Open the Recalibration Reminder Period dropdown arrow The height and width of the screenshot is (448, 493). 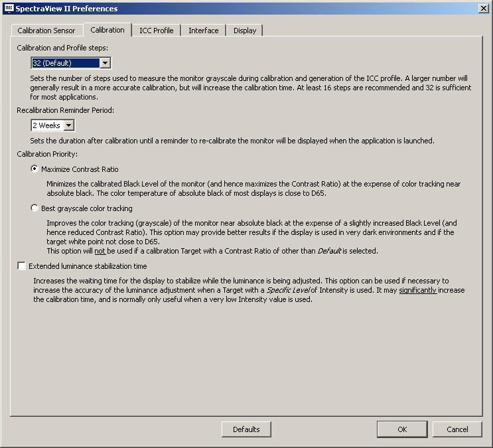coord(69,125)
